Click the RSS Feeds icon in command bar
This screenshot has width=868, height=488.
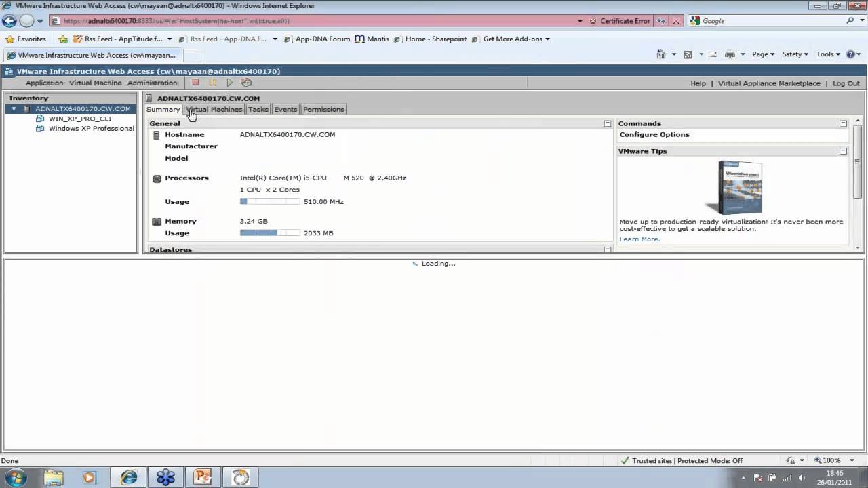(x=688, y=54)
